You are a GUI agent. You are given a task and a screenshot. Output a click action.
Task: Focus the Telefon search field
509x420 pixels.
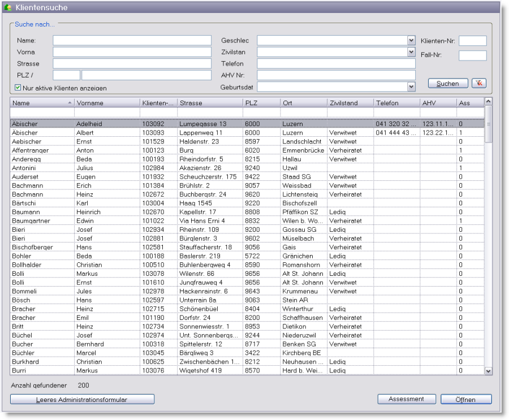point(336,64)
